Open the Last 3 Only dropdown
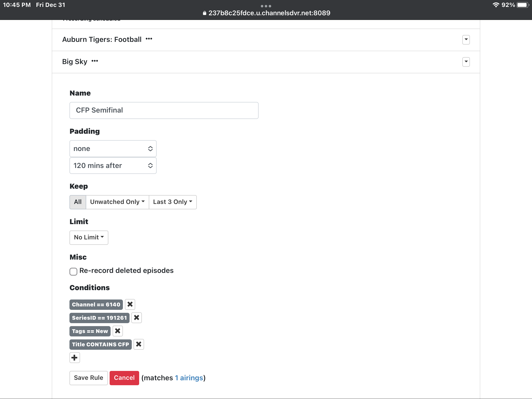The width and height of the screenshot is (532, 399). [172, 202]
